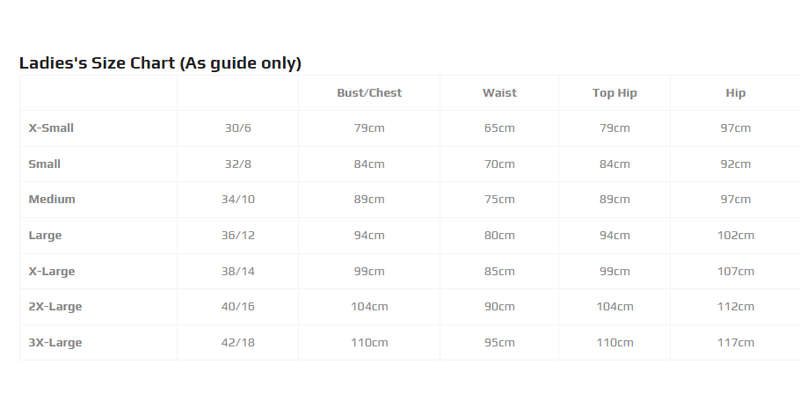Select the Small row label
This screenshot has height=408, width=800.
tap(44, 164)
